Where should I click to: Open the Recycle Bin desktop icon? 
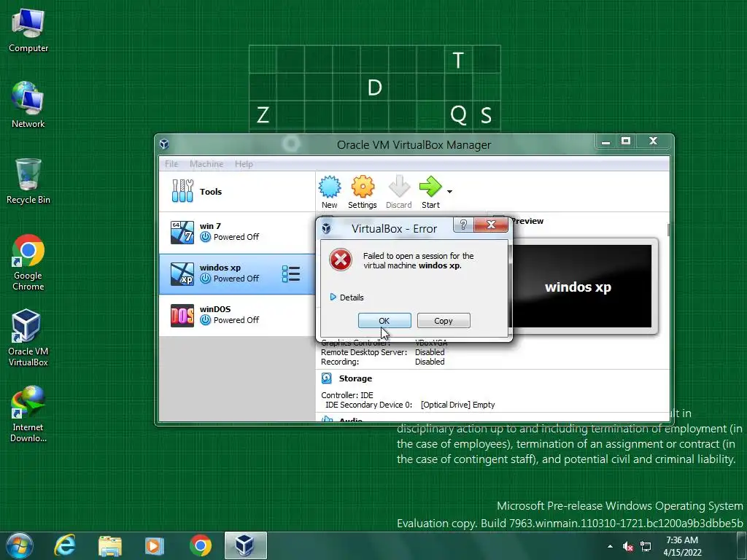pyautogui.click(x=28, y=182)
